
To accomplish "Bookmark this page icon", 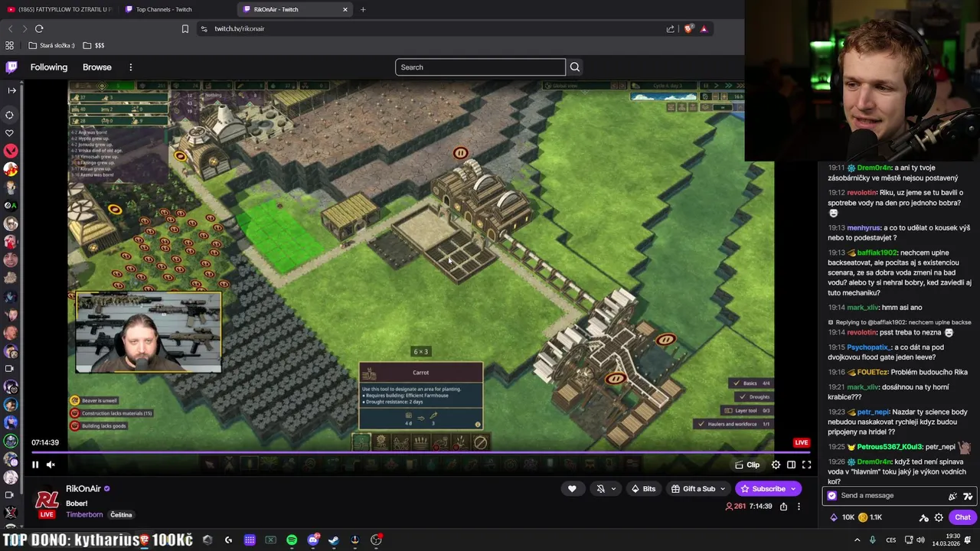I will coord(185,28).
